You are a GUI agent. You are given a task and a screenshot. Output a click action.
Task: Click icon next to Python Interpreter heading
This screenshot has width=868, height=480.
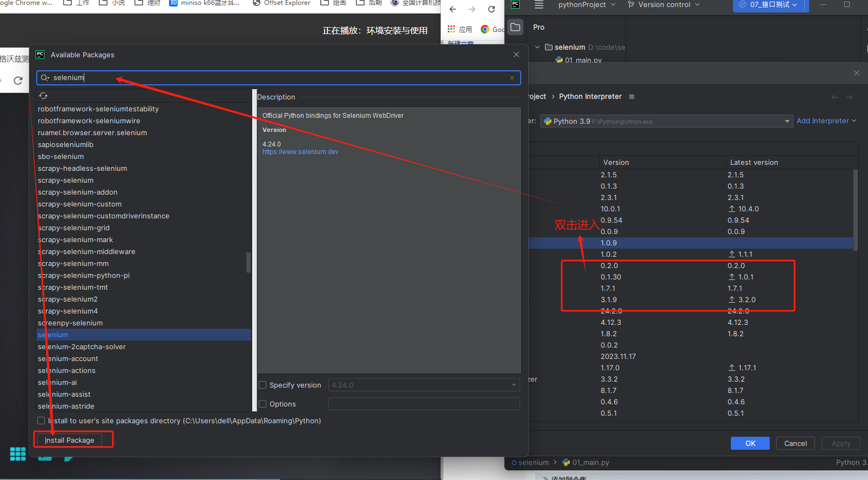631,97
